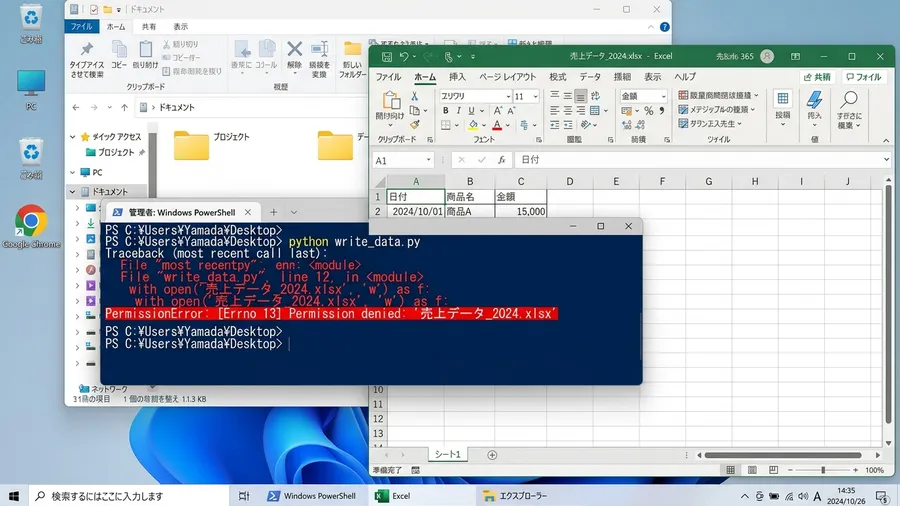Click the Excel save icon in title bar
This screenshot has height=506, width=900.
387,56
